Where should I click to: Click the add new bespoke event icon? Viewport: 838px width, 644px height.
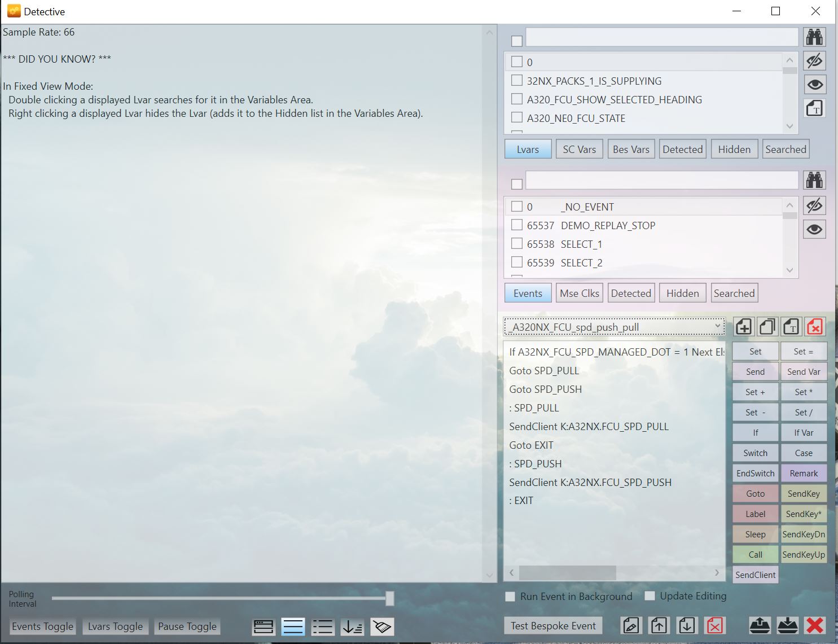[x=744, y=327]
